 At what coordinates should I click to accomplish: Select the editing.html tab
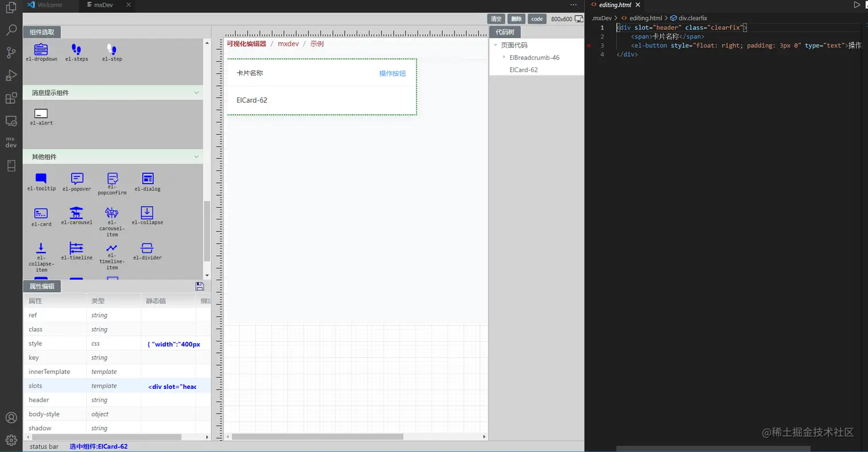point(615,5)
